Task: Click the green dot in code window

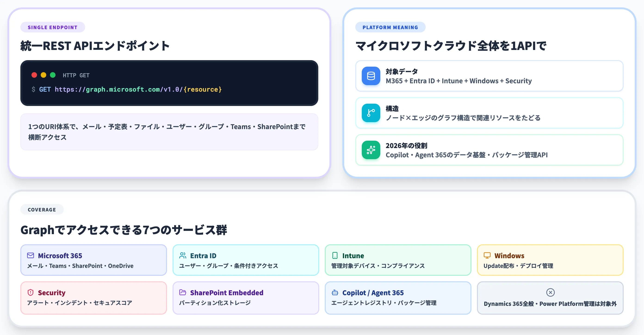Action: click(x=53, y=75)
